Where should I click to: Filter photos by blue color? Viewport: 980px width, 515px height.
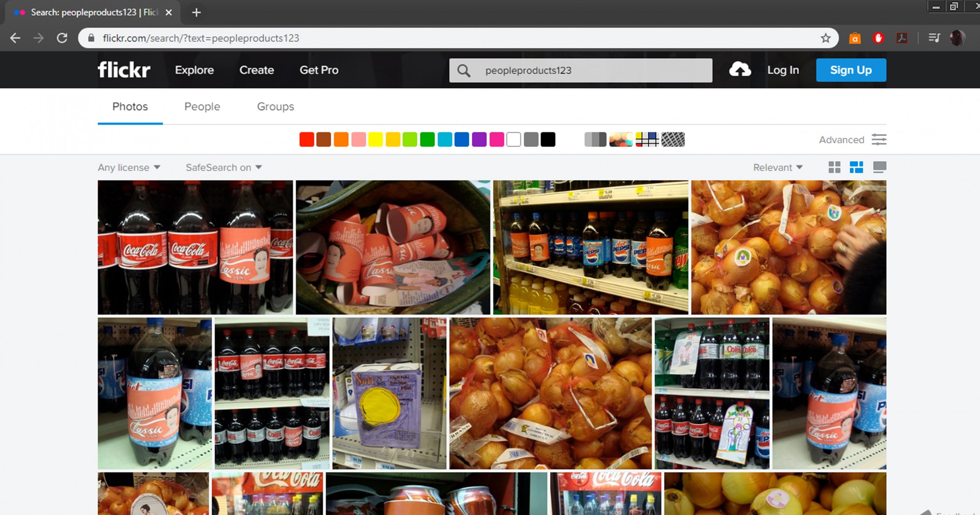(x=462, y=140)
